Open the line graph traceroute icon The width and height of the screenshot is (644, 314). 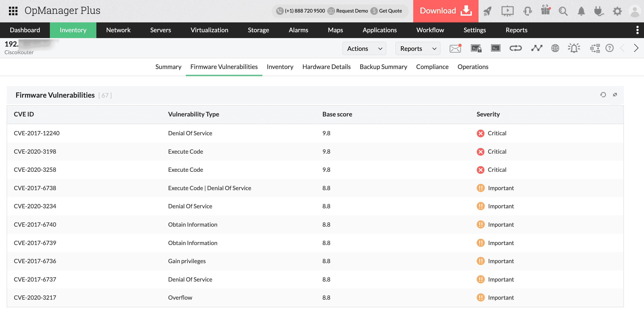point(536,48)
